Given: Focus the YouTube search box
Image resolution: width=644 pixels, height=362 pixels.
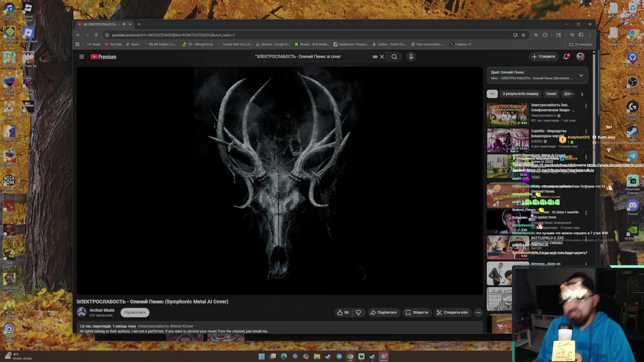Looking at the screenshot, I should [312, 57].
